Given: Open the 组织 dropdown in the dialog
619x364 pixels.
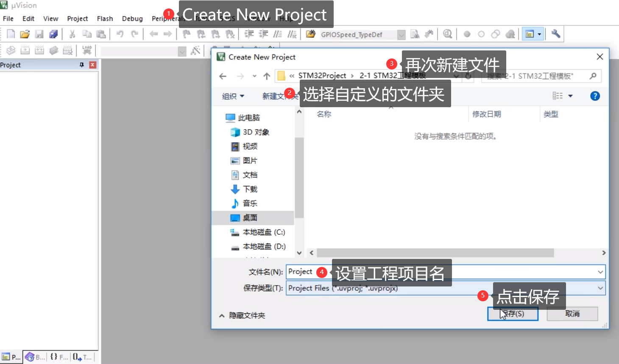Looking at the screenshot, I should tap(233, 96).
